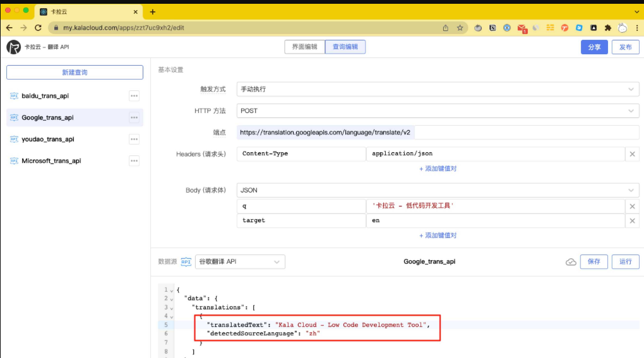Switch to the 界面编辑 tab

click(x=305, y=47)
